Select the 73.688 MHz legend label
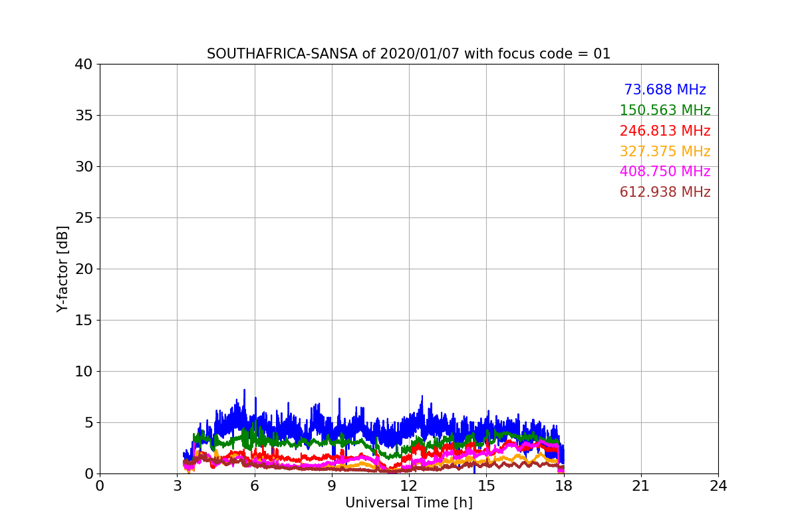Viewport: 798px width, 532px height. (665, 90)
